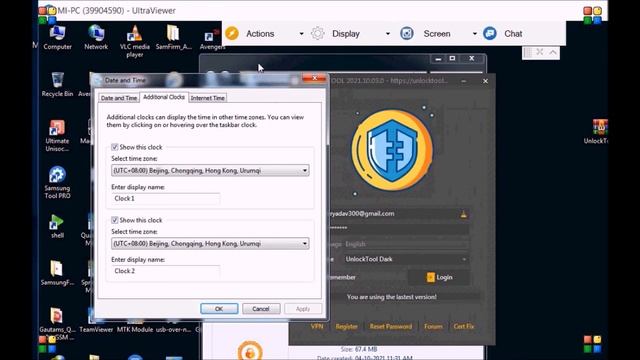
Task: Click the UltraViewer Actions icon
Action: 232,33
